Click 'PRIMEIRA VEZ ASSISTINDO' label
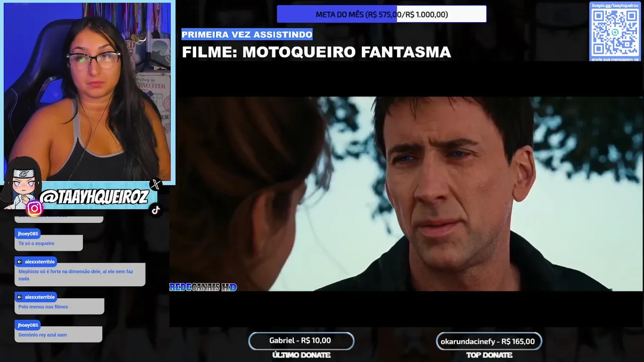Screen dimensions: 644x362 point(247,34)
